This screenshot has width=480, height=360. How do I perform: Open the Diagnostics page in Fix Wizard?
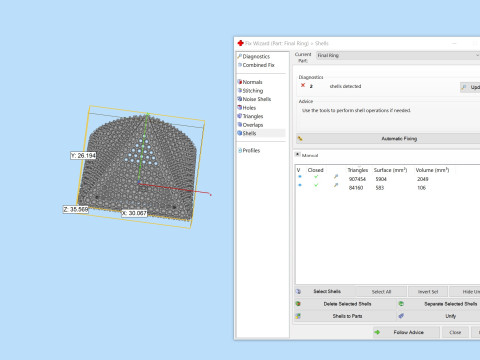[256, 56]
